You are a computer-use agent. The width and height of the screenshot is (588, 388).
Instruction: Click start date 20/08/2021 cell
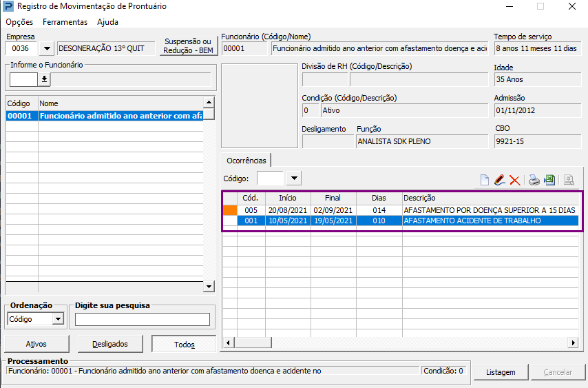point(288,210)
